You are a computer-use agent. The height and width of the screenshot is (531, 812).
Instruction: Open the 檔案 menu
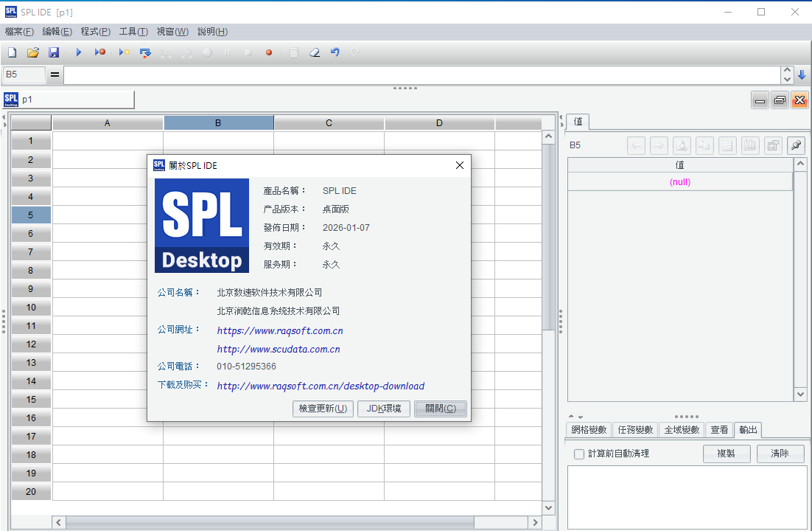click(x=19, y=32)
